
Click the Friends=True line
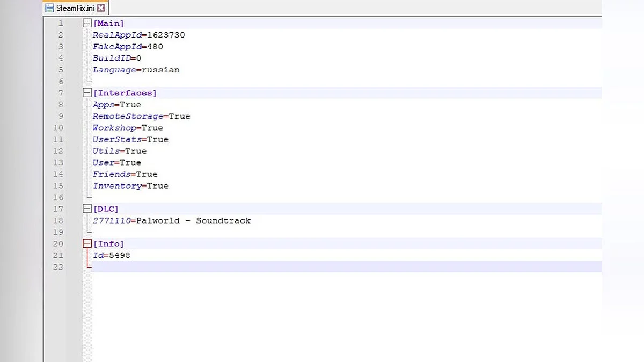(125, 174)
